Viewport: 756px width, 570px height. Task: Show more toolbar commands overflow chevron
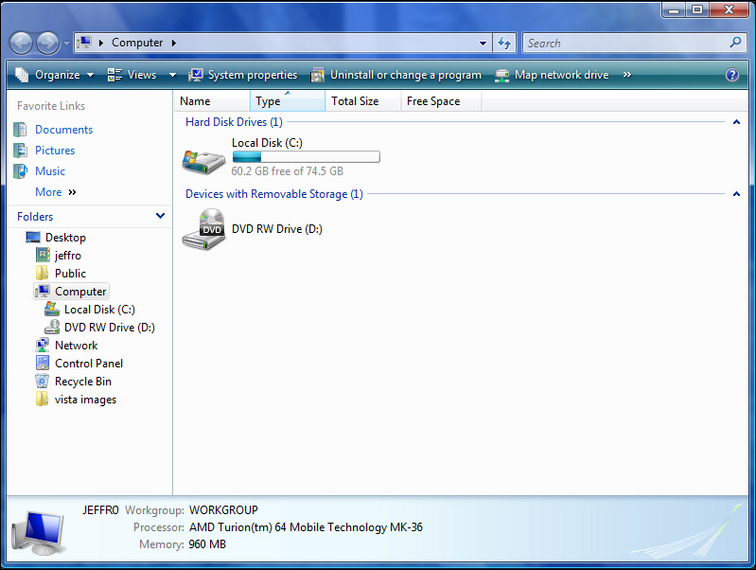[627, 75]
